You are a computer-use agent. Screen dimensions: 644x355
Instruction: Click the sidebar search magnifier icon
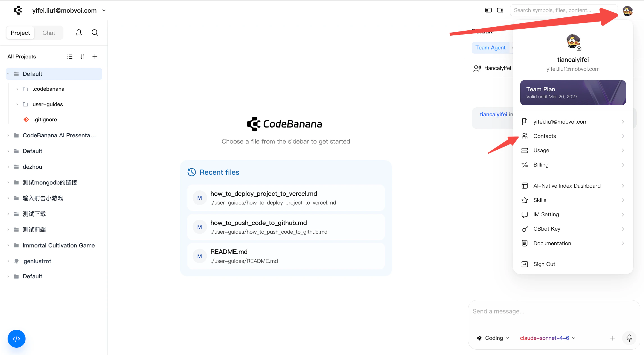(95, 33)
